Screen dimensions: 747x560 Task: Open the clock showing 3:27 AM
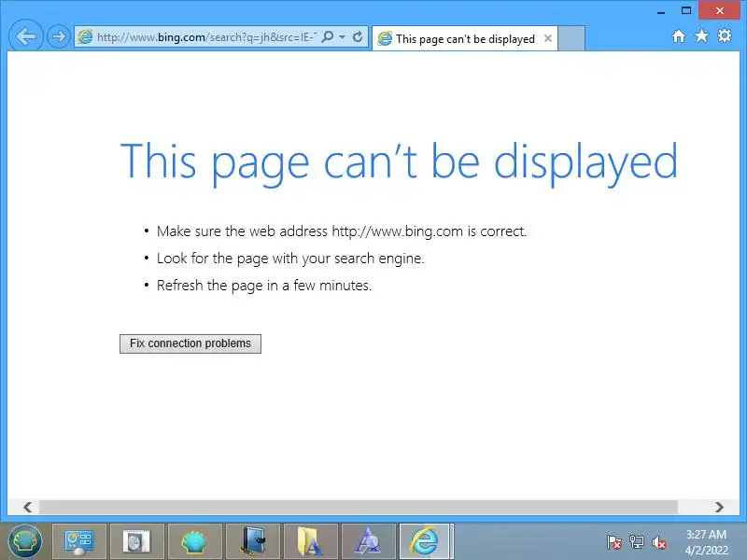707,542
